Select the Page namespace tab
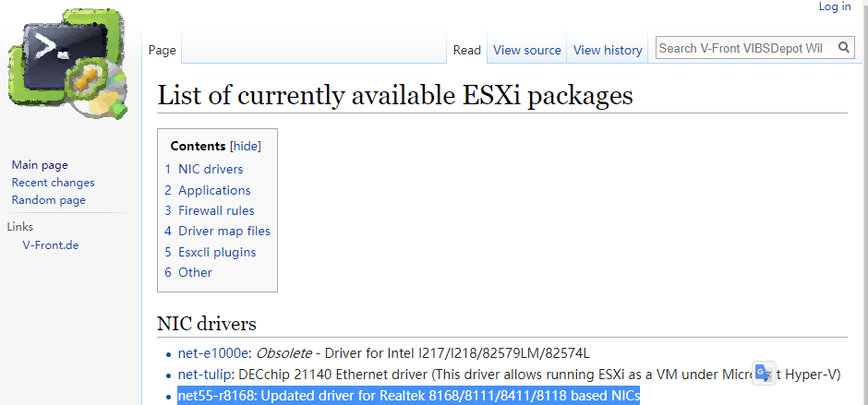Image resolution: width=868 pixels, height=405 pixels. (163, 51)
